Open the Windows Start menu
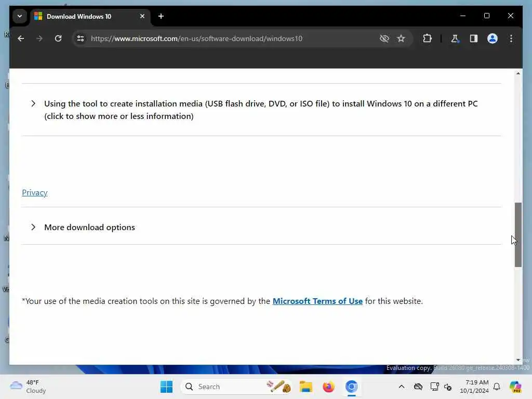The width and height of the screenshot is (532, 399). (166, 387)
